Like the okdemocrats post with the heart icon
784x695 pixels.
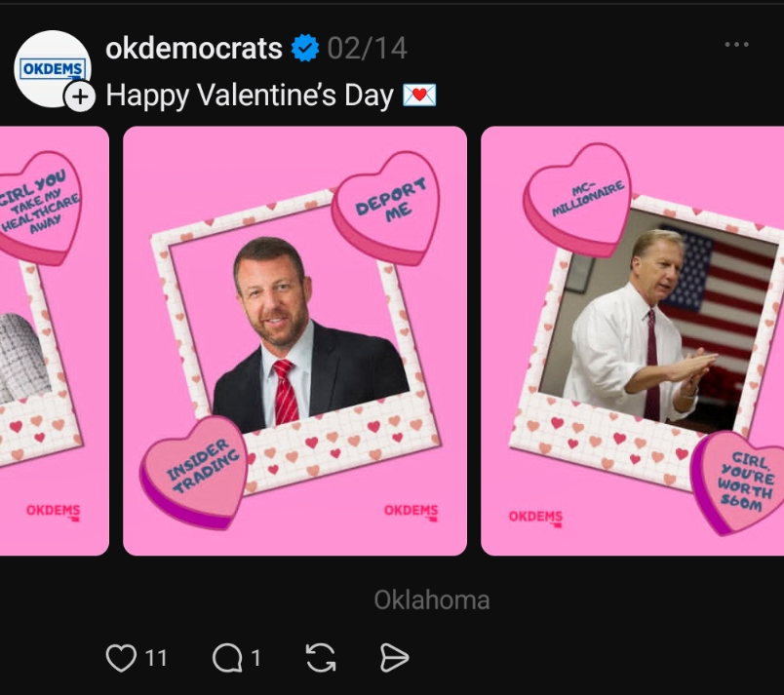point(120,659)
